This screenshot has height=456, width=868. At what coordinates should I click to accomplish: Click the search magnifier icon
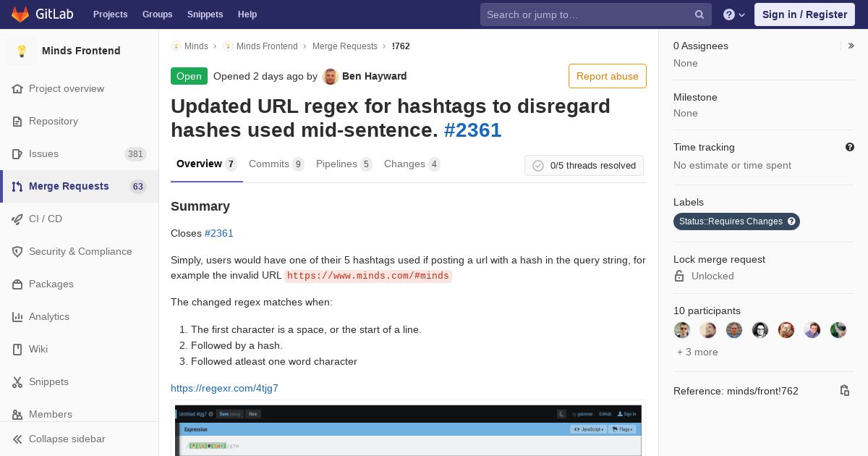pyautogui.click(x=699, y=14)
